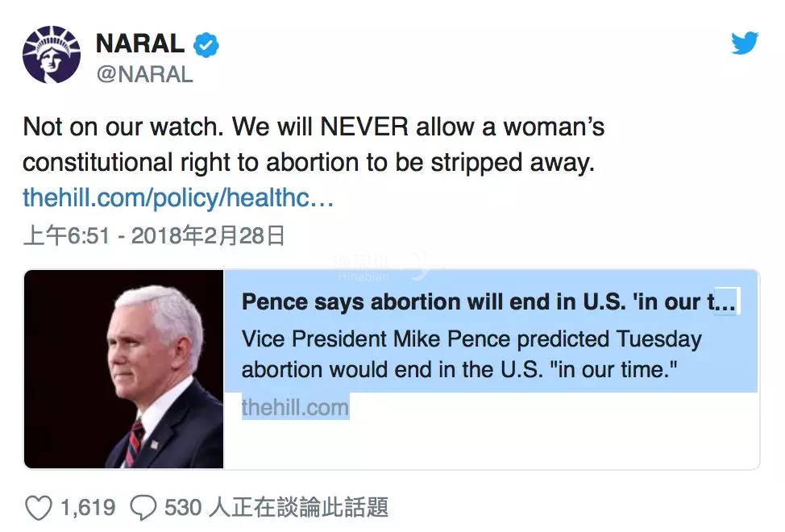Open the thehill.com/policy/healthc… link
The image size is (785, 532).
(x=178, y=197)
